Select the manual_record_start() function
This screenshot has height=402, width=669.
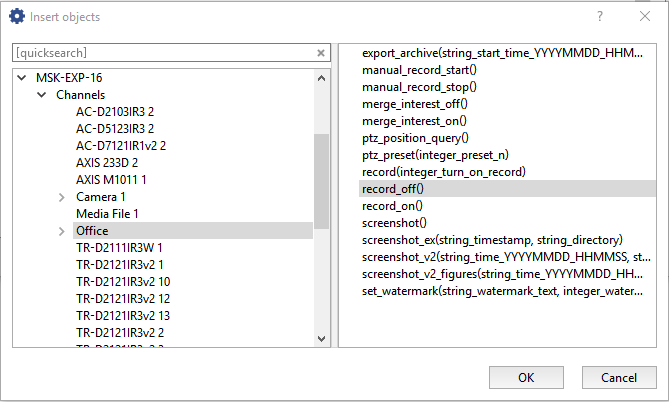419,69
